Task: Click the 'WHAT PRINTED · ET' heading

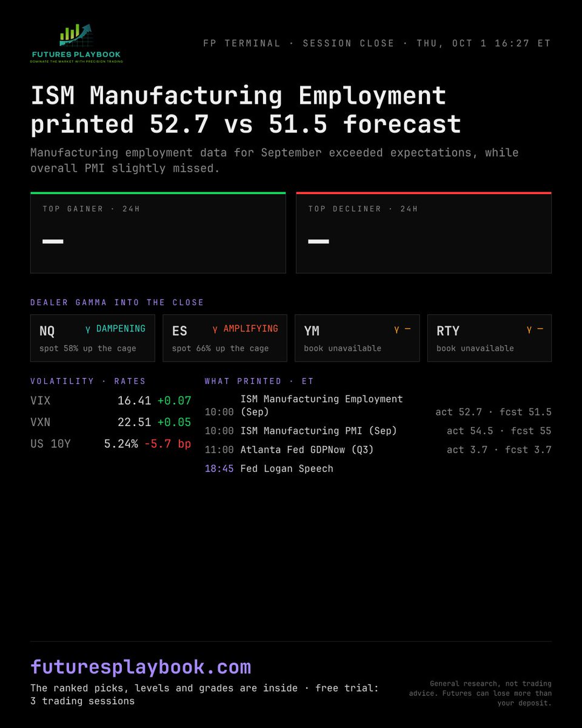Action: click(x=259, y=381)
